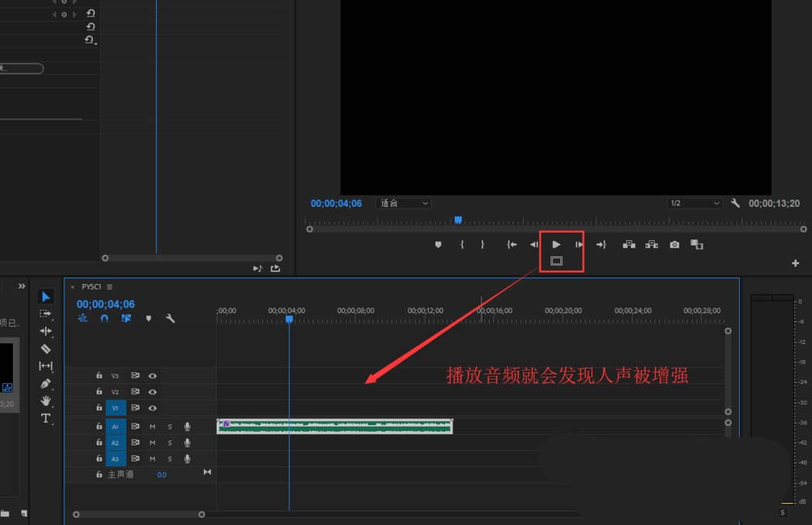Select the Type tool
Image resolution: width=812 pixels, height=525 pixels.
coord(45,419)
